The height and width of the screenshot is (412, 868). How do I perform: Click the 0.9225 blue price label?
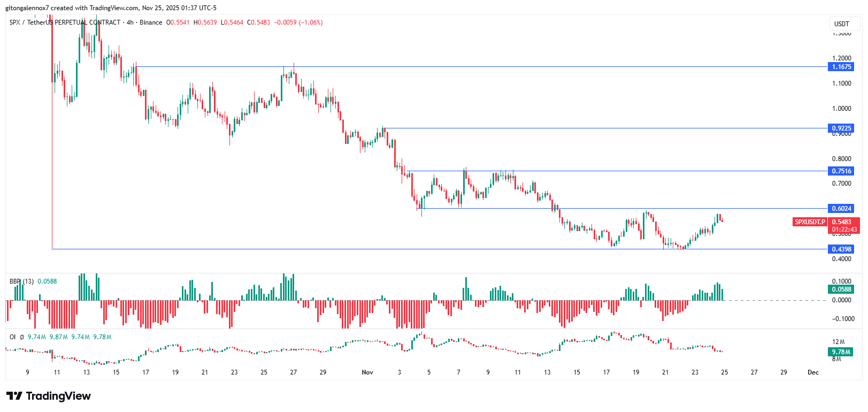[x=841, y=128]
